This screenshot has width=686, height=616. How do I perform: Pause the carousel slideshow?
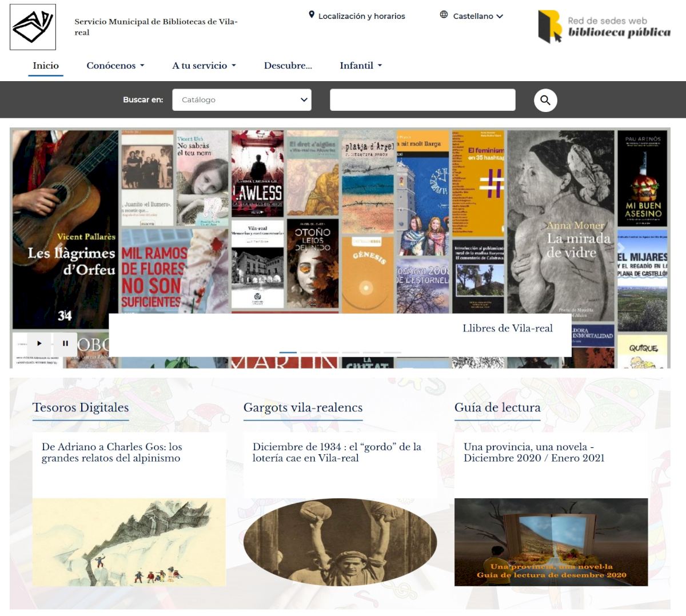point(65,343)
